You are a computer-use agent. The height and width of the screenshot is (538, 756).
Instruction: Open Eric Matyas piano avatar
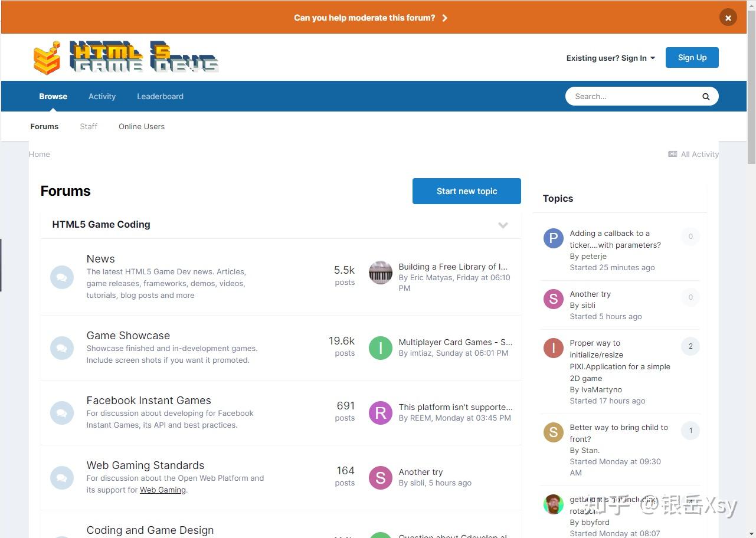point(381,273)
